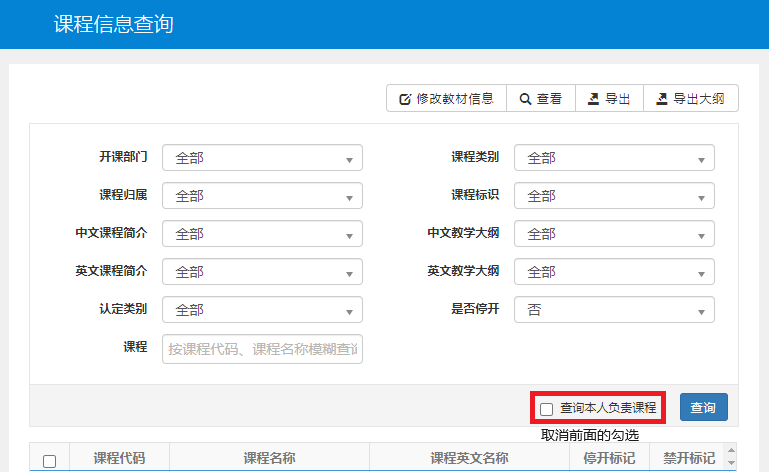The width and height of the screenshot is (769, 472).
Task: Tick the select-all checkbox in table header
Action: click(x=50, y=461)
